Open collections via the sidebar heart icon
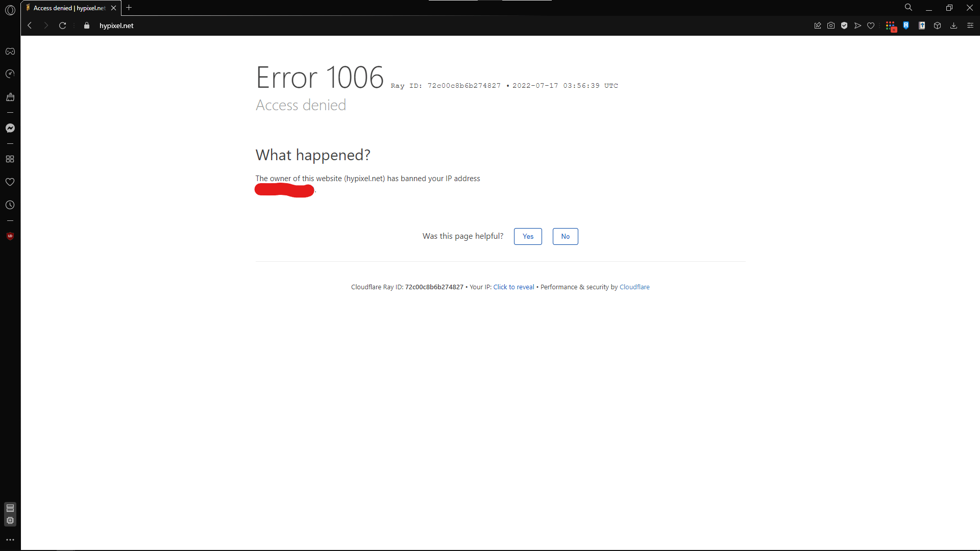This screenshot has width=980, height=551. [10, 182]
